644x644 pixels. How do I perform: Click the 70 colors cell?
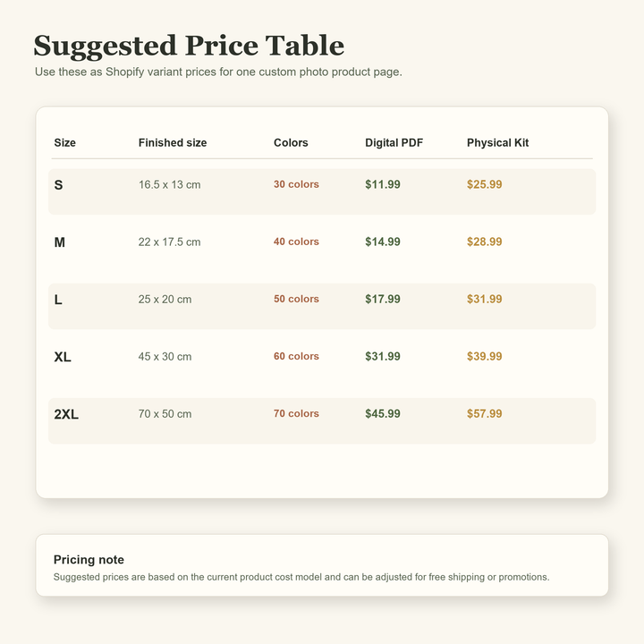pyautogui.click(x=296, y=413)
